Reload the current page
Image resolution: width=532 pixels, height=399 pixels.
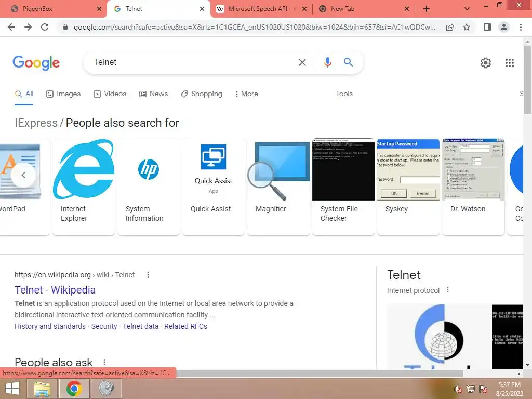[x=45, y=27]
